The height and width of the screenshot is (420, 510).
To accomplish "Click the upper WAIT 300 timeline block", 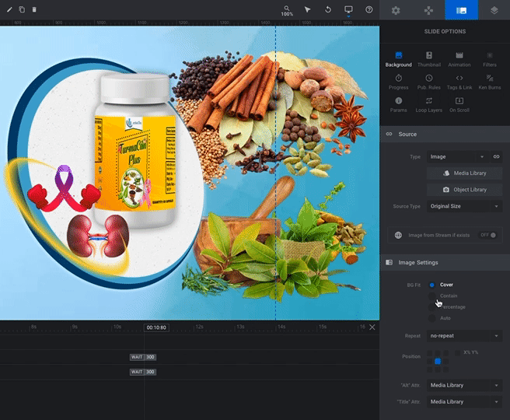I will pos(143,357).
